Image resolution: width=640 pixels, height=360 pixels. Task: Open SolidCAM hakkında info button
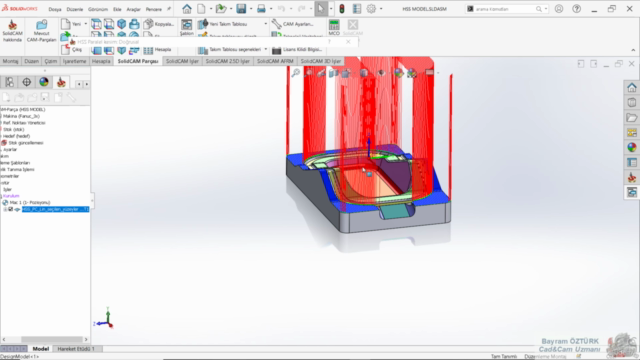pos(12,31)
